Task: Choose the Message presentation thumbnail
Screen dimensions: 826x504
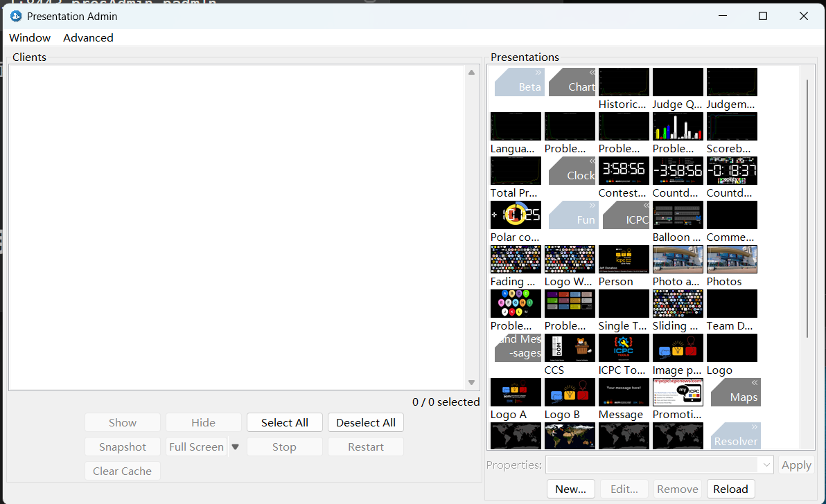Action: coord(624,393)
